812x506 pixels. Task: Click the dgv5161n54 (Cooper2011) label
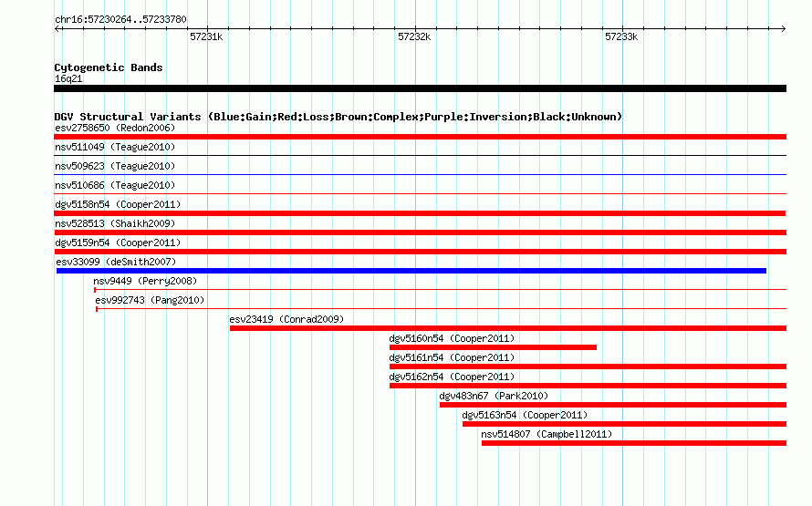pyautogui.click(x=452, y=357)
